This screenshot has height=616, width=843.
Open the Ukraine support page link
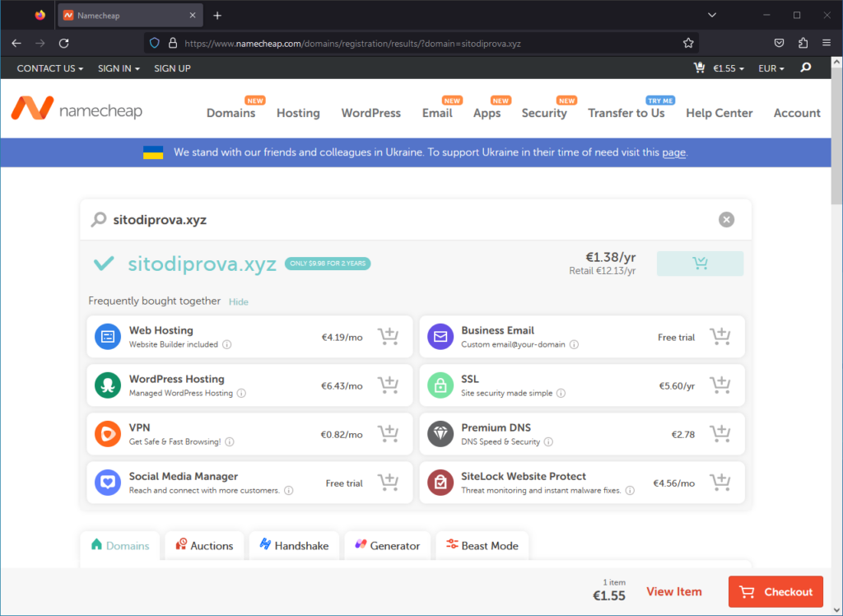[x=673, y=152]
